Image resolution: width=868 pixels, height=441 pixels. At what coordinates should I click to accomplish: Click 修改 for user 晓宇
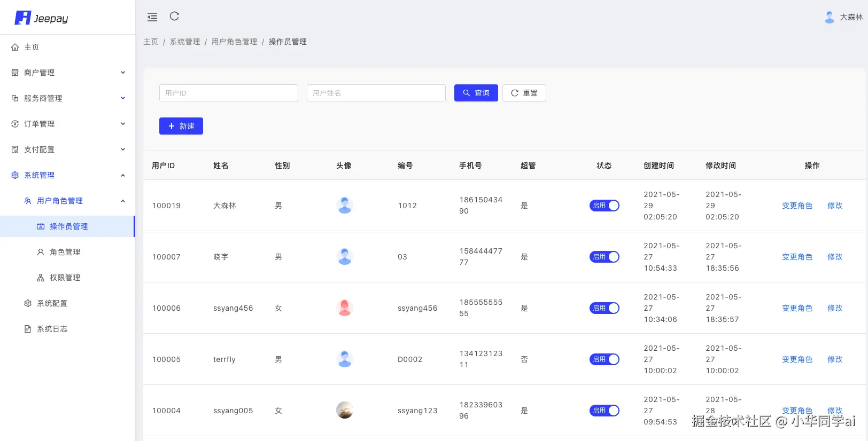click(835, 257)
